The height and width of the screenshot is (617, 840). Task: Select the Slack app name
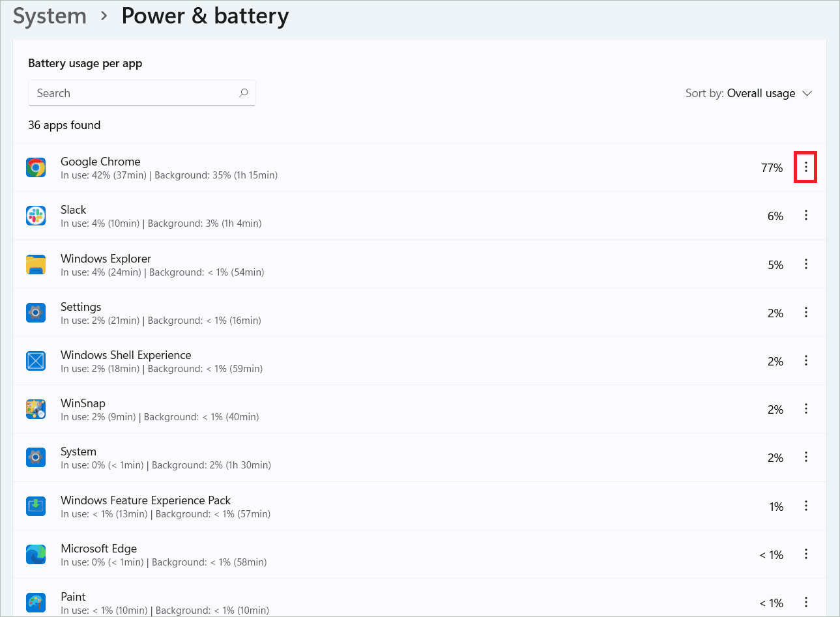[73, 210]
